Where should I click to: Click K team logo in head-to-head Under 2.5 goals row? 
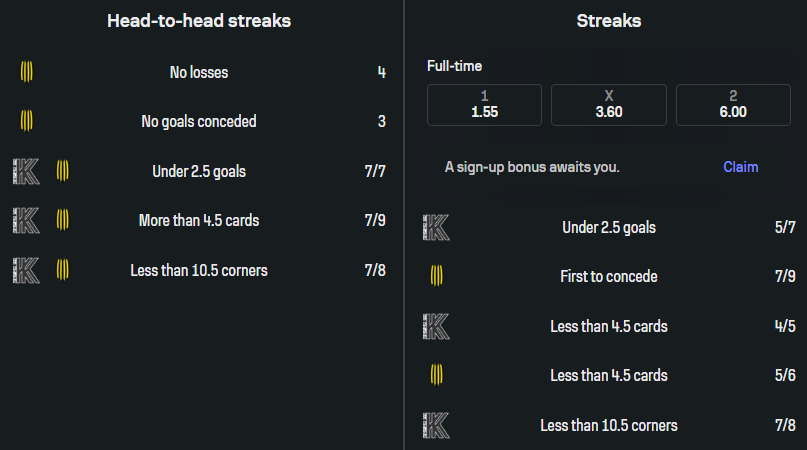[x=25, y=171]
